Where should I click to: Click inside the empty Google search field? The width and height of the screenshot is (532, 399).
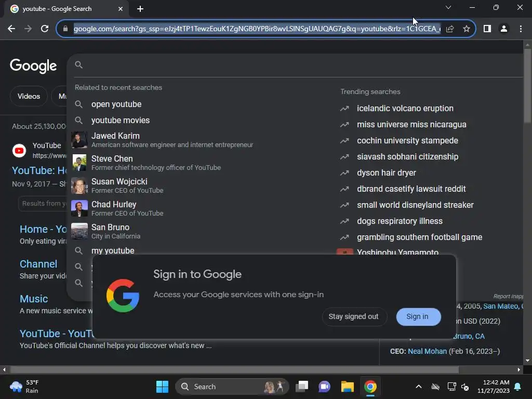tap(302, 65)
